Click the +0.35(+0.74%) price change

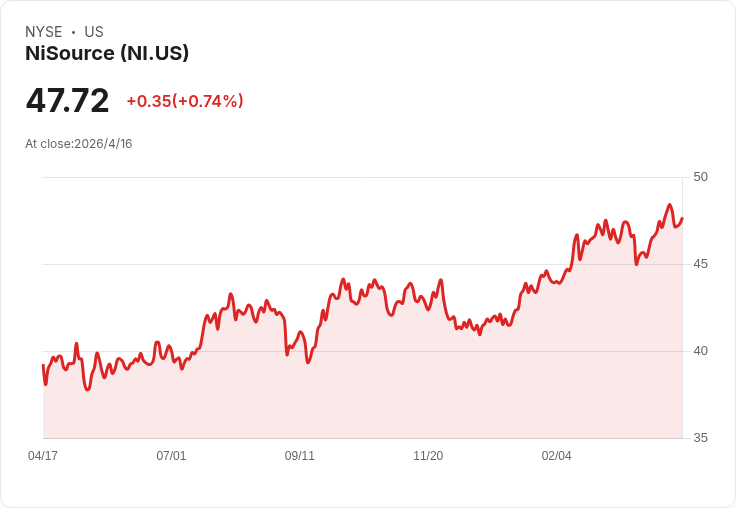tap(185, 101)
